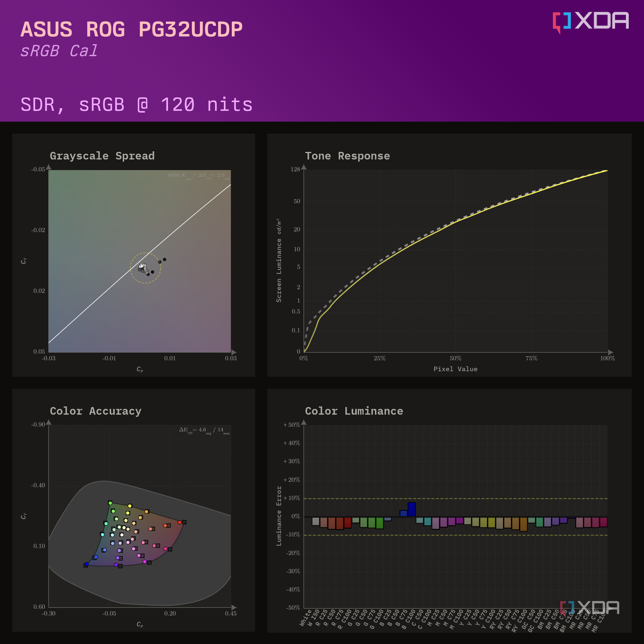Viewport: 644px width, 644px height.
Task: Click the -30% tick in Color Luminance
Action: pos(293,571)
